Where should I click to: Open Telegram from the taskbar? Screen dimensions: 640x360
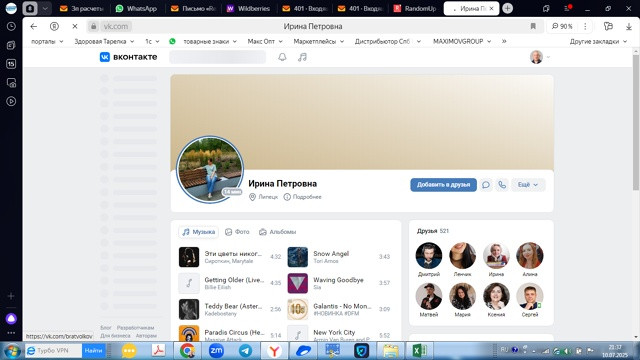point(245,351)
